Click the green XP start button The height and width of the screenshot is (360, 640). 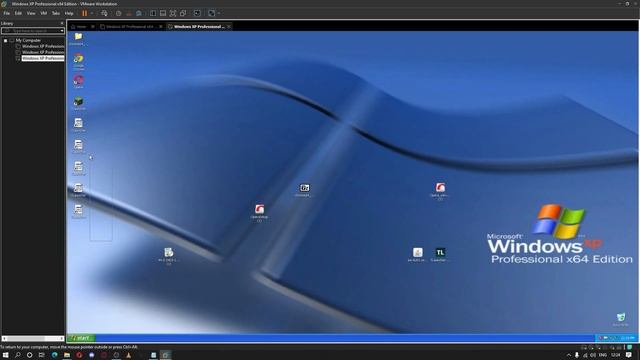pos(81,338)
